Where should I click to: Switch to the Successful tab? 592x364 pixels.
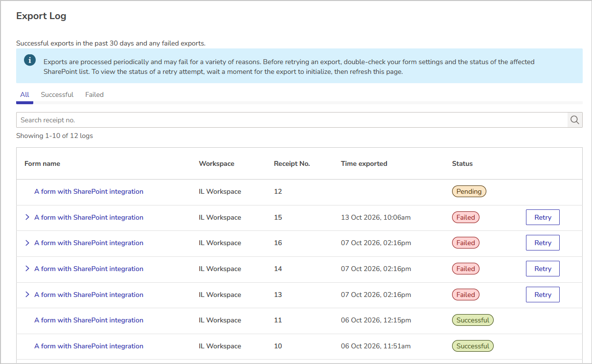click(x=57, y=94)
